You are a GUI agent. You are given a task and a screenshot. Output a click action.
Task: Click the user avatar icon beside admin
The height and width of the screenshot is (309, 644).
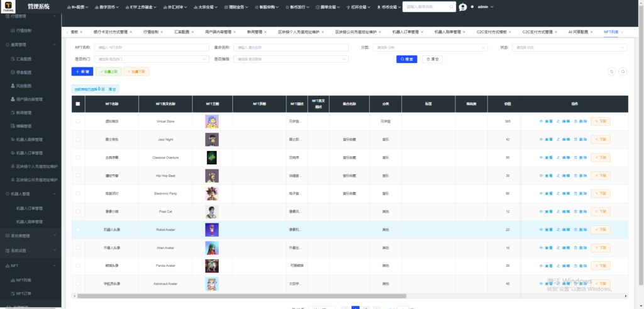(x=463, y=7)
